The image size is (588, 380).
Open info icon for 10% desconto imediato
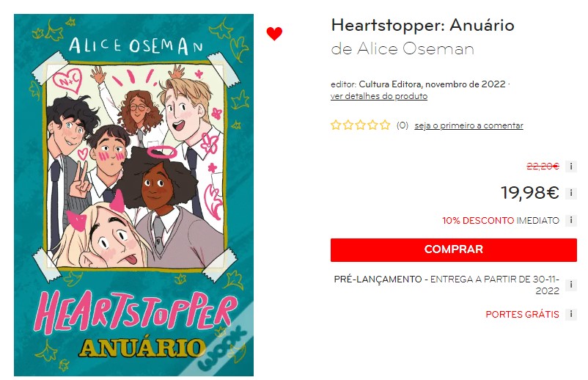(x=570, y=220)
